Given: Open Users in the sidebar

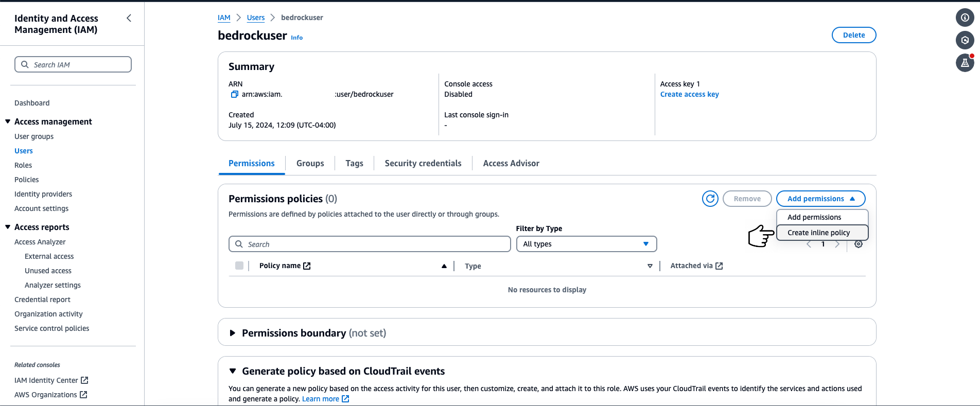Looking at the screenshot, I should point(24,151).
